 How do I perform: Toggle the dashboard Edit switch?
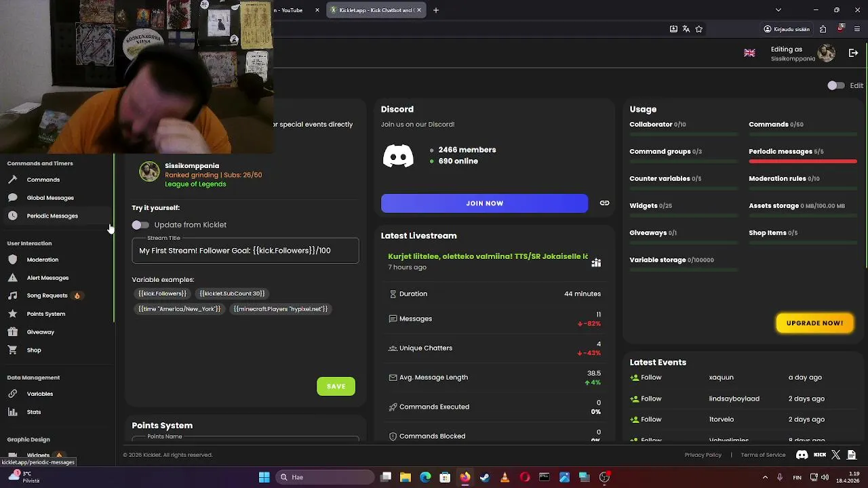[x=835, y=85]
